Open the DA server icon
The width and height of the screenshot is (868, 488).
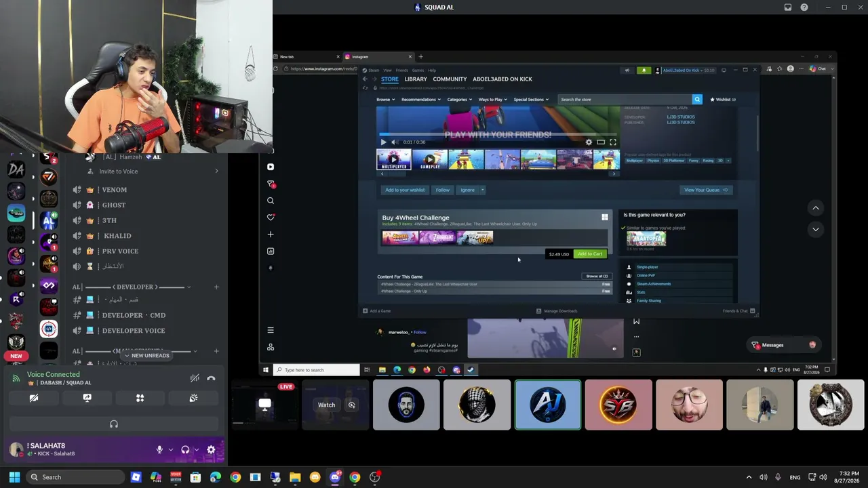click(x=16, y=169)
